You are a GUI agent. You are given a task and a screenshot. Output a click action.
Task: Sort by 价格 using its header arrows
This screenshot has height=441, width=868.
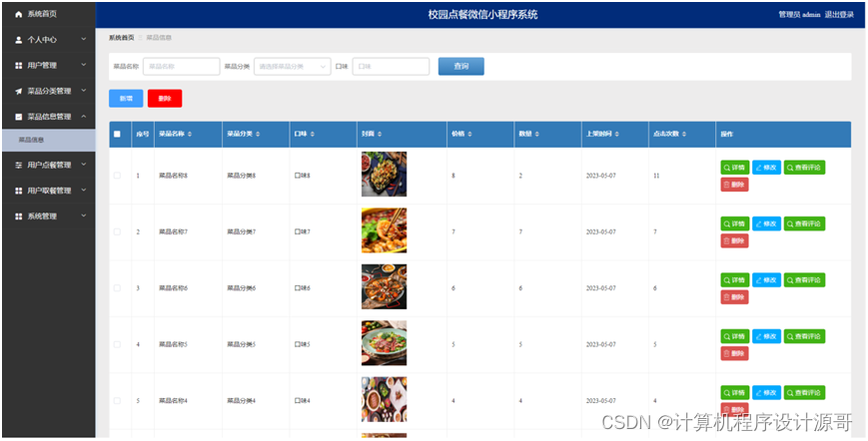coord(469,135)
